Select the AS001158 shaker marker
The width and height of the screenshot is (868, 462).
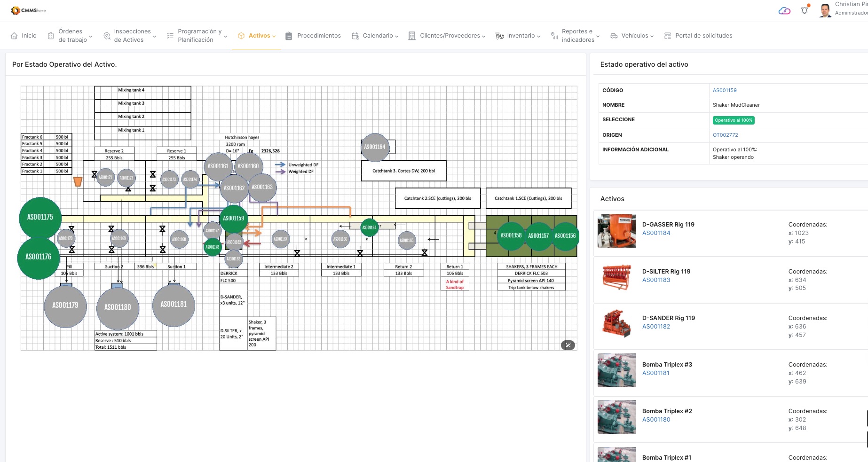point(511,235)
